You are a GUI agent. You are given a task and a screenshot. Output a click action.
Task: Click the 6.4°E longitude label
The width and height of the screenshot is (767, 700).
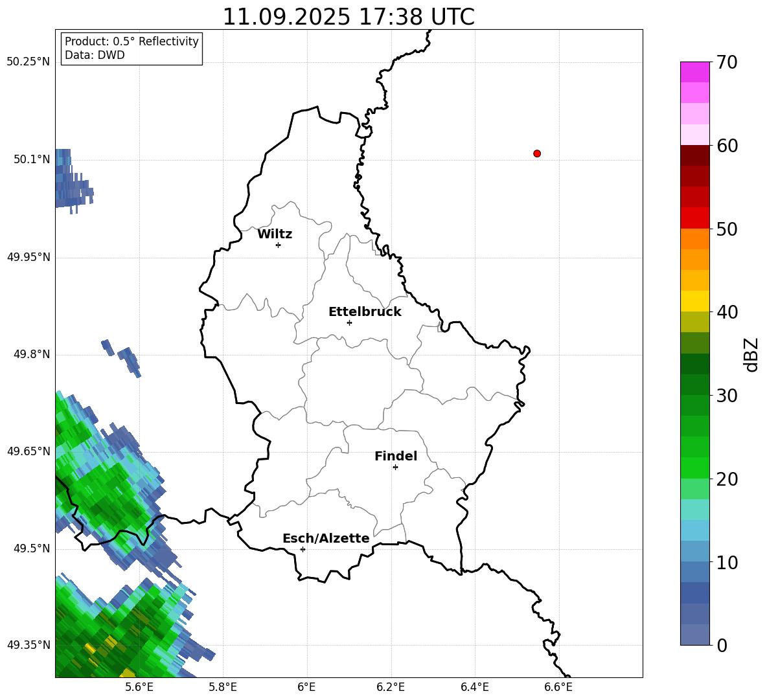(474, 687)
